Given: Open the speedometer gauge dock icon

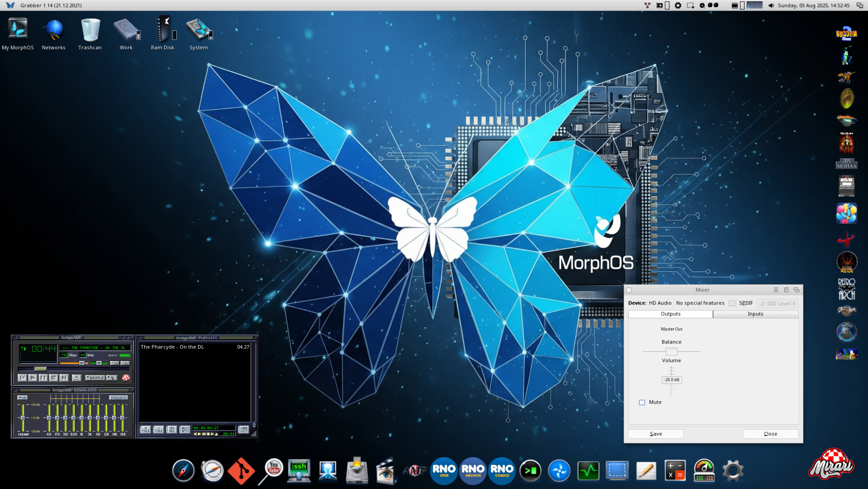Looking at the screenshot, I should pos(704,470).
